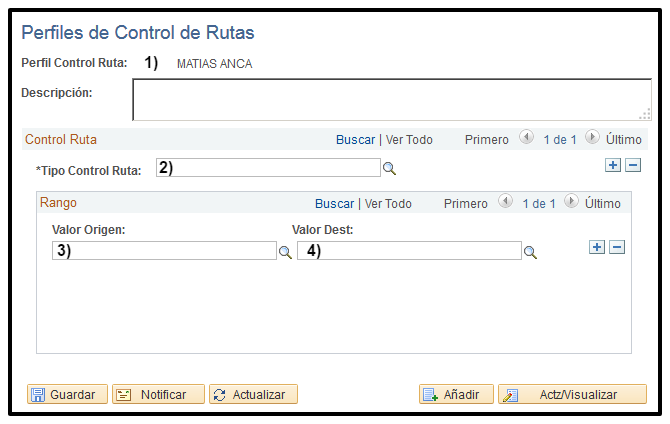This screenshot has height=424, width=670.
Task: Click Buscar link in Control Ruta header
Action: point(355,140)
